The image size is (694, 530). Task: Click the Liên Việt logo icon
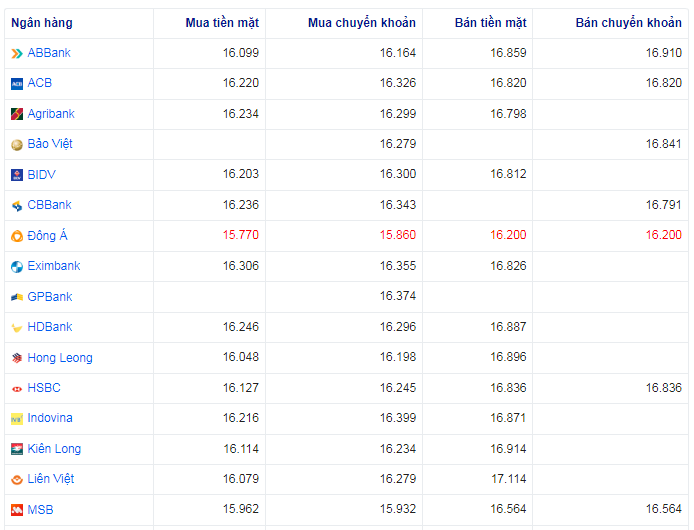(17, 480)
